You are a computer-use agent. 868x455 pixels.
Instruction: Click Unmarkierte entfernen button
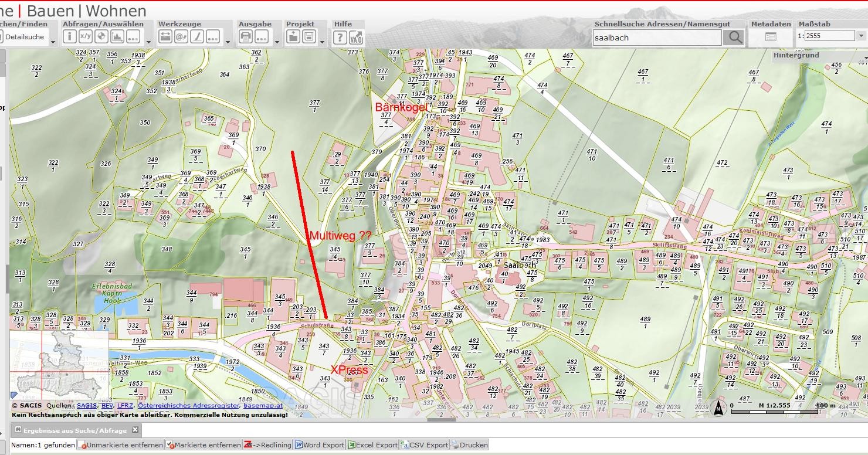click(121, 445)
